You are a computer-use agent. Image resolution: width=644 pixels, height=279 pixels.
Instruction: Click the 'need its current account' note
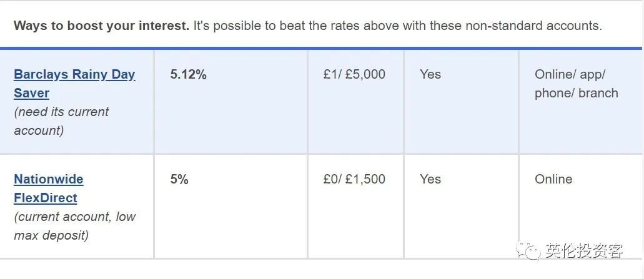pyautogui.click(x=61, y=121)
